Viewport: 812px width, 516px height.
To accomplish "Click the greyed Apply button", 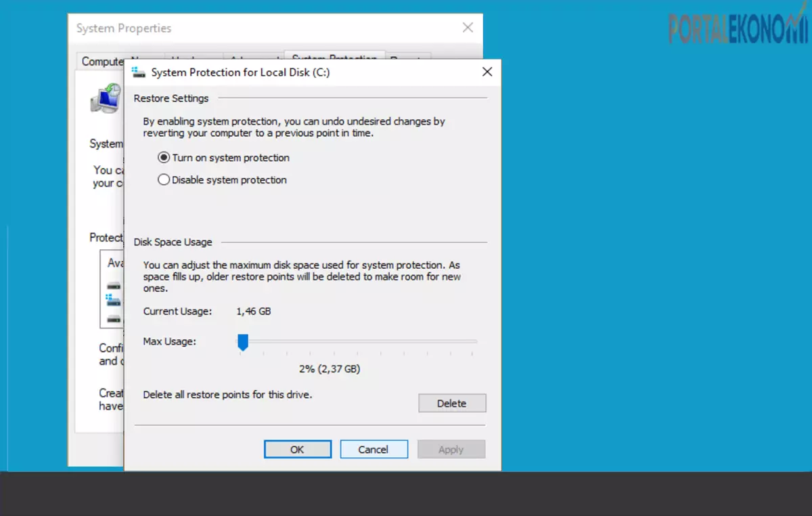I will pyautogui.click(x=451, y=450).
